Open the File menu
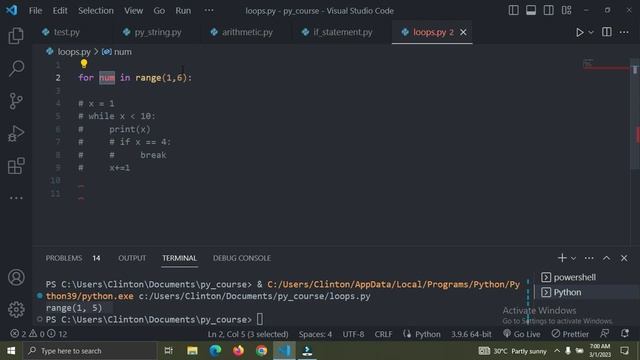The image size is (640, 360). point(36,11)
